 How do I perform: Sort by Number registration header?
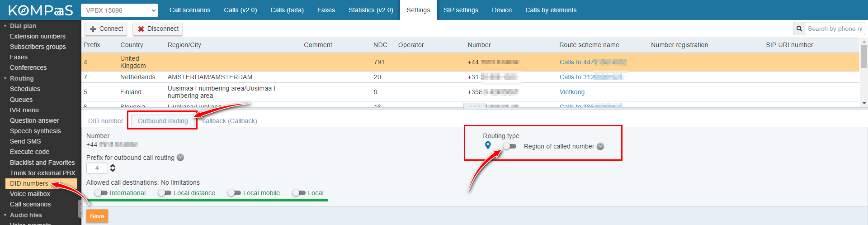tap(679, 45)
